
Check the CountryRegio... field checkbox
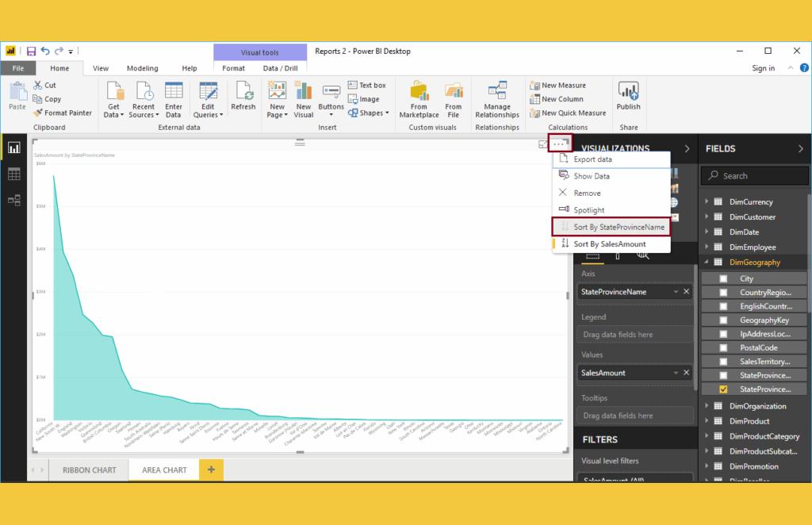tap(723, 293)
